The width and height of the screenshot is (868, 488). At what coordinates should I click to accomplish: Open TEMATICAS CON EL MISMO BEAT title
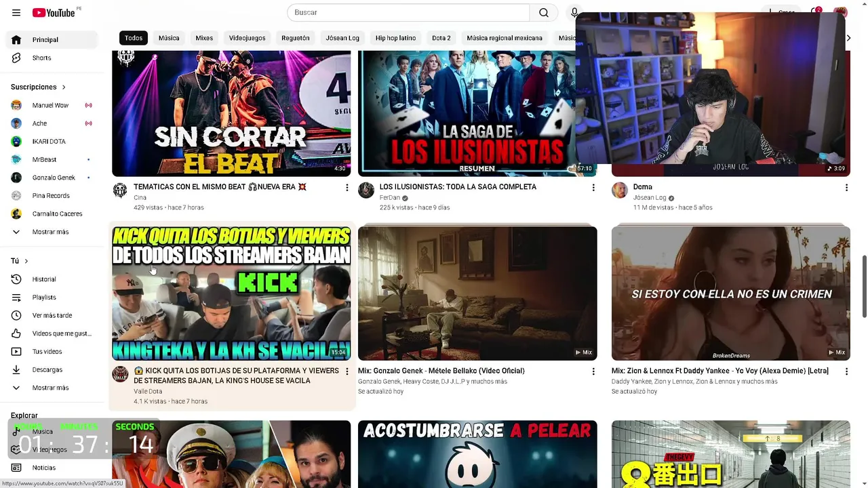(220, 187)
